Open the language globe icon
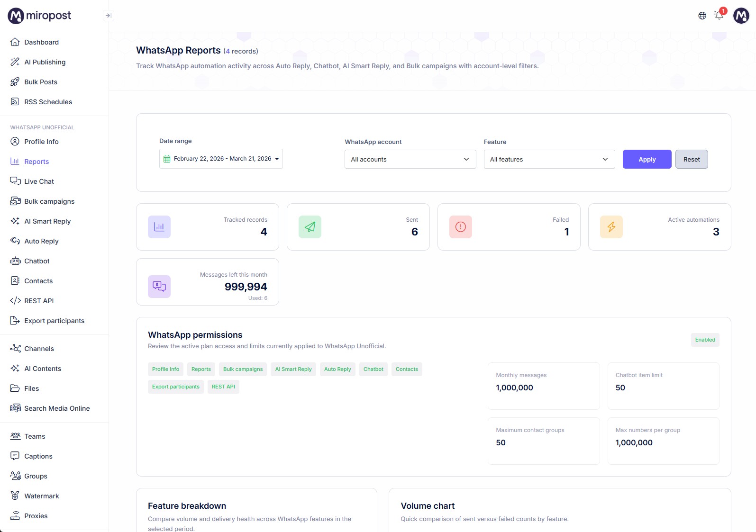Screen dimensions: 756x532 coord(702,16)
